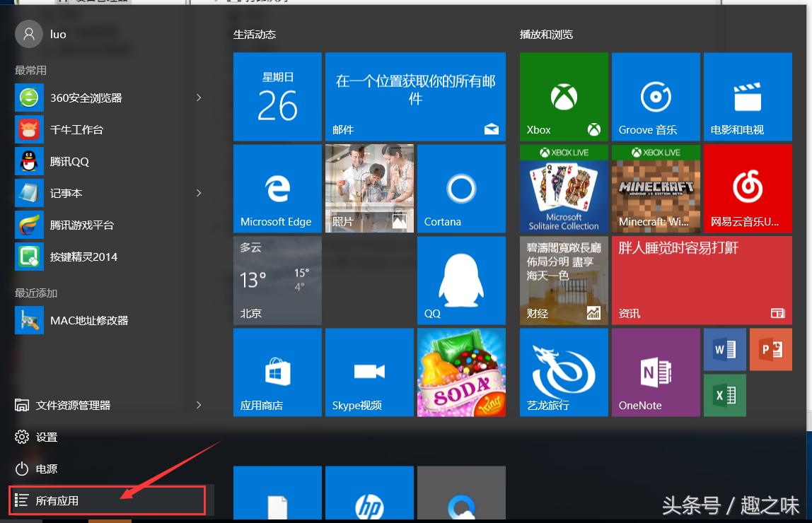Image resolution: width=812 pixels, height=523 pixels.
Task: Expand 文件资源管理器 jump list arrow
Action: (x=199, y=405)
